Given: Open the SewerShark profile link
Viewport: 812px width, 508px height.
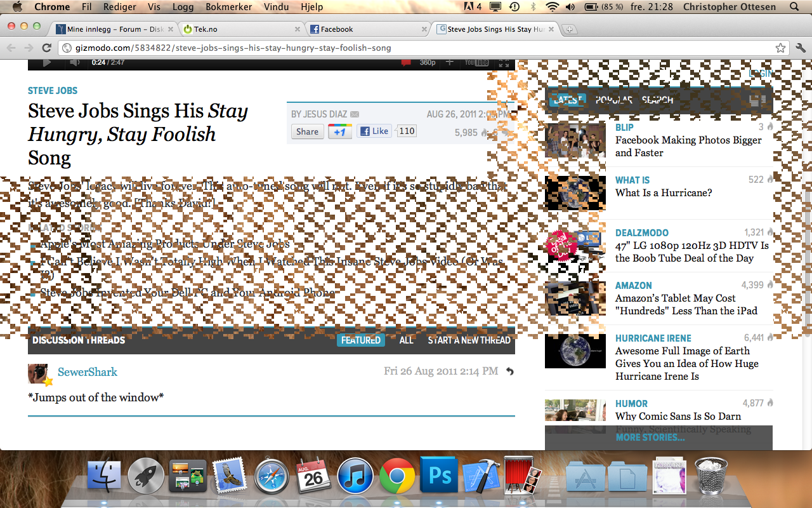Looking at the screenshot, I should click(88, 372).
